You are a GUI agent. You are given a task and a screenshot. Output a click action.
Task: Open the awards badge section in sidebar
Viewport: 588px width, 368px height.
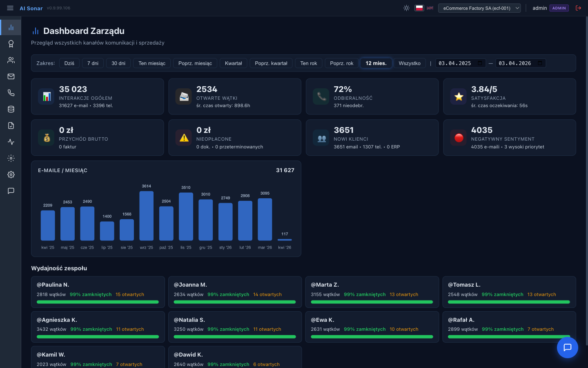(x=11, y=43)
